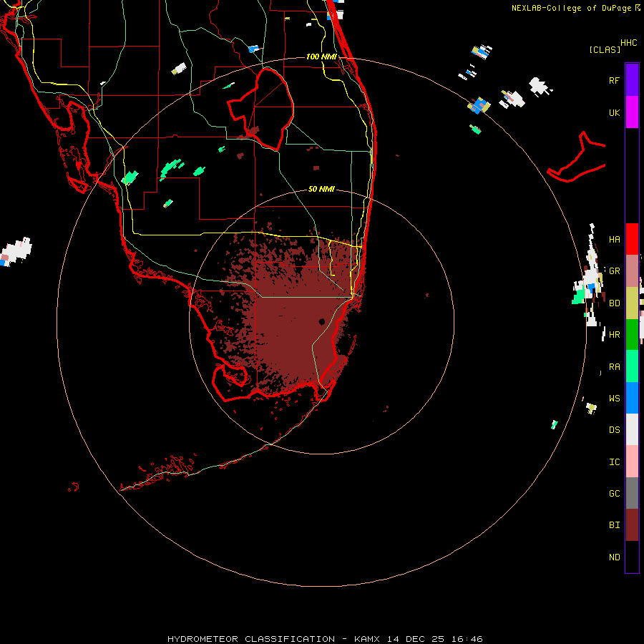644x644 pixels.
Task: Click the RF purple legend swatch
Action: tap(632, 79)
